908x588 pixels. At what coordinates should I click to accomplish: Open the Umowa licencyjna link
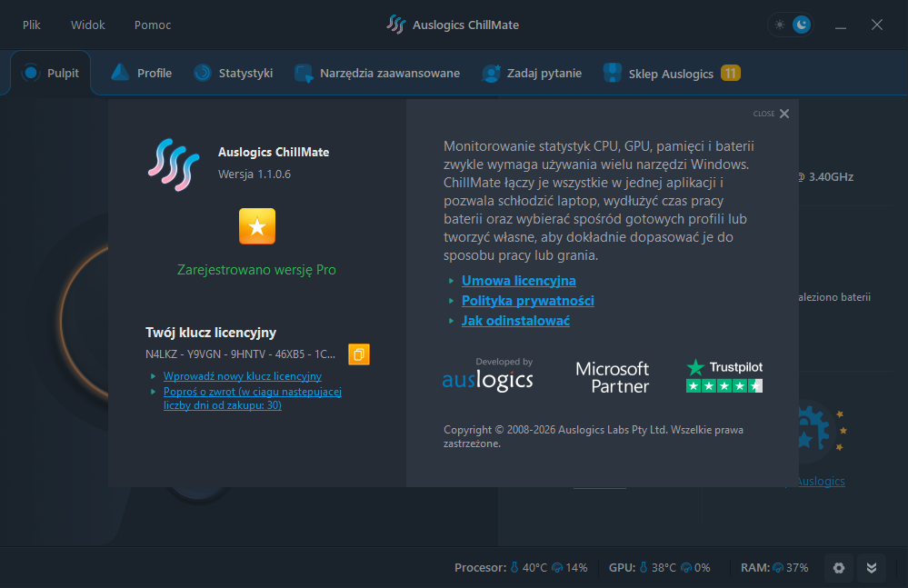(x=518, y=281)
